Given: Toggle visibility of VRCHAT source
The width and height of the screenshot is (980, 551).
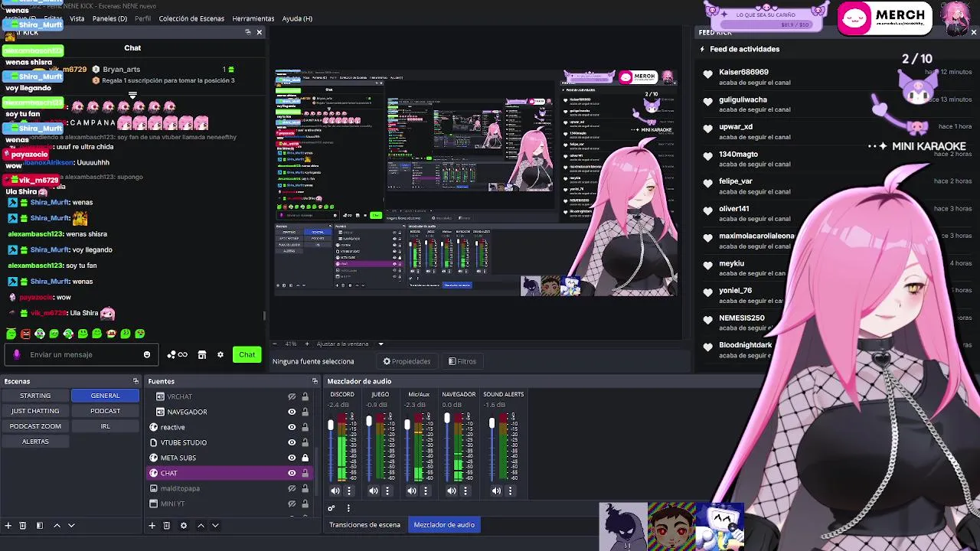Looking at the screenshot, I should 292,396.
